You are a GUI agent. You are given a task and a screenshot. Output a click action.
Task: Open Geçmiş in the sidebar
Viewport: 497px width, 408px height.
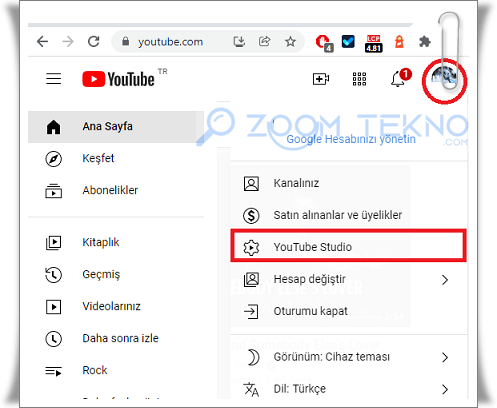click(x=116, y=274)
